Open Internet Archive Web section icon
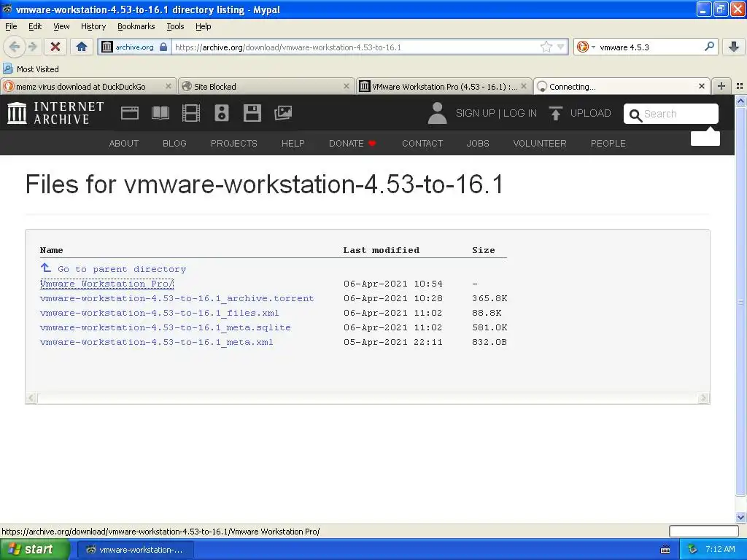747x560 pixels. pos(130,113)
